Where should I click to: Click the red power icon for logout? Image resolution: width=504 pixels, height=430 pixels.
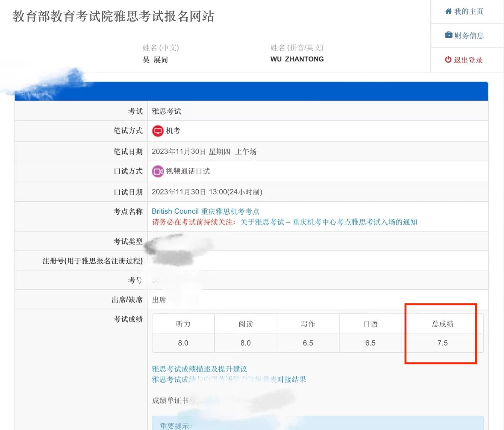click(x=448, y=60)
